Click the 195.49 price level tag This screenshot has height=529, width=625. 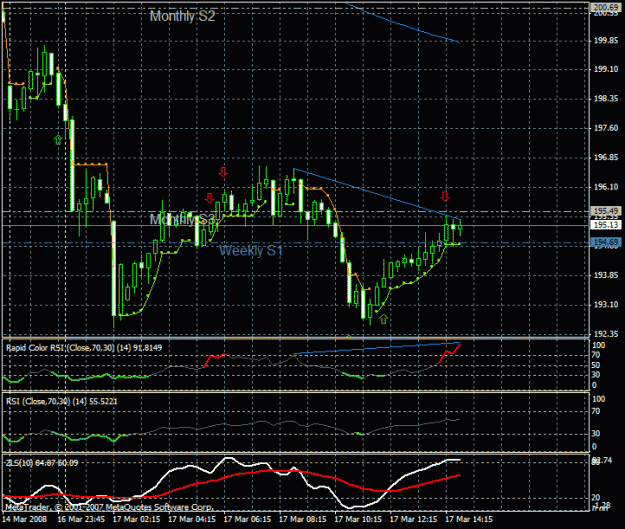click(x=606, y=210)
